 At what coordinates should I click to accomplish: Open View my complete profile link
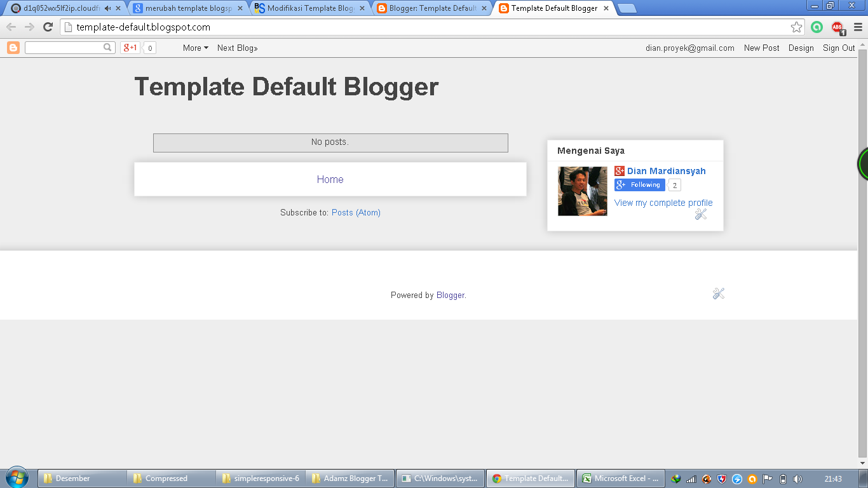click(663, 202)
